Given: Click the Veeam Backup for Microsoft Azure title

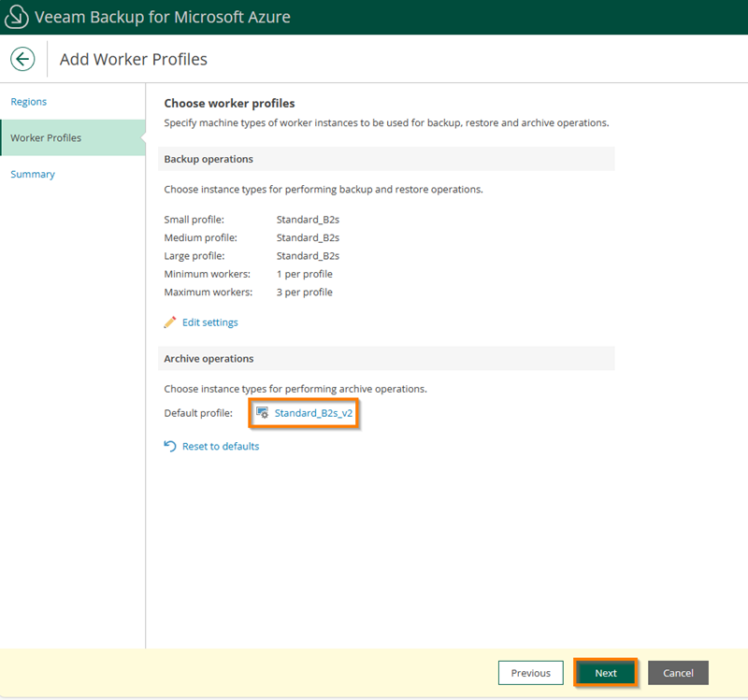Looking at the screenshot, I should pyautogui.click(x=162, y=17).
